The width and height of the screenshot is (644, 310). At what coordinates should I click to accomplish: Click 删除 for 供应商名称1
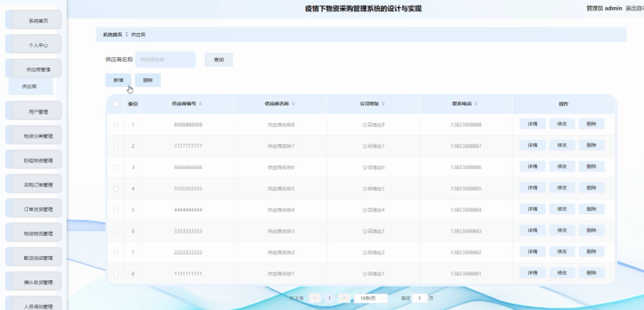592,273
